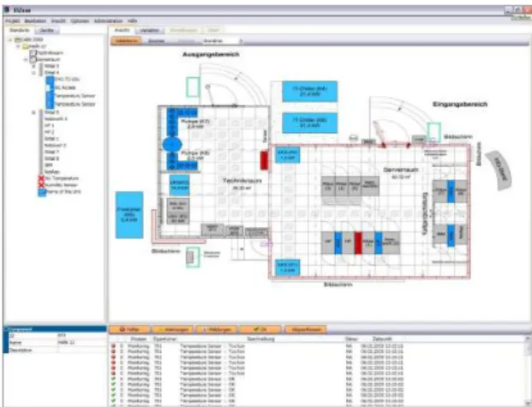532x407 pixels.
Task: Click the green outlined box near Ausgangsbereich
Action: coord(193,87)
